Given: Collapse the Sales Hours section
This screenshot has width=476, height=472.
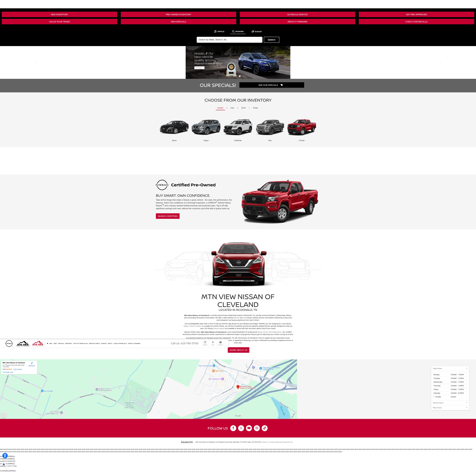Looking at the screenshot, I should [x=450, y=368].
